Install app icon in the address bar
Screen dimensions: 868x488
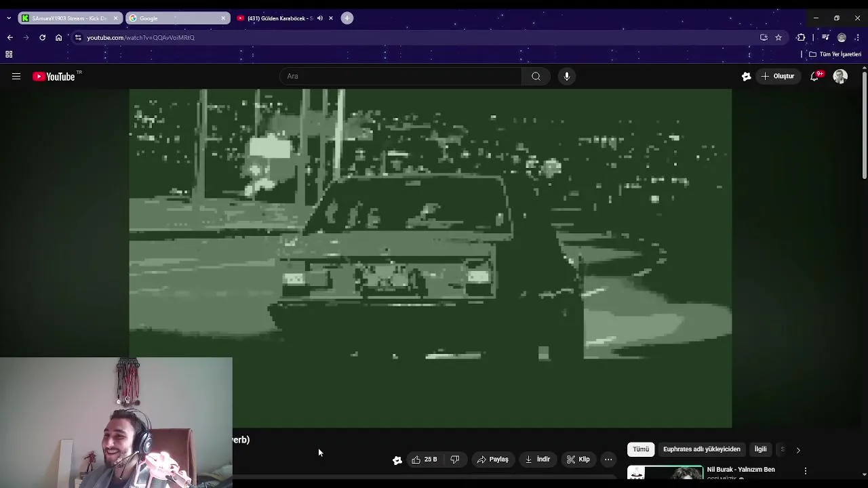764,37
